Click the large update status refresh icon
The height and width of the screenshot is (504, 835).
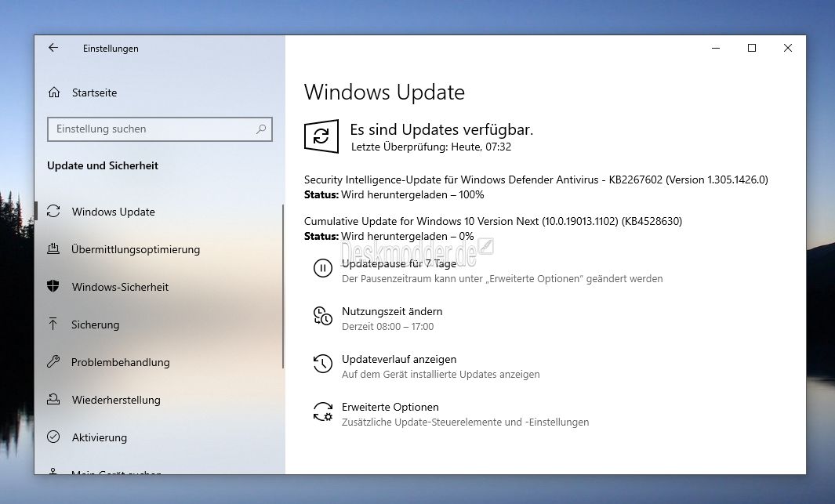tap(321, 136)
